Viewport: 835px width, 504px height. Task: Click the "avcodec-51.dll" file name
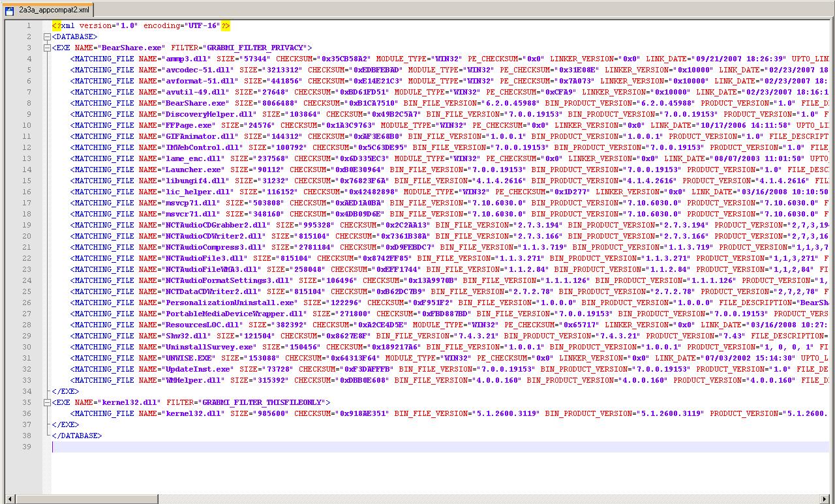[198, 70]
